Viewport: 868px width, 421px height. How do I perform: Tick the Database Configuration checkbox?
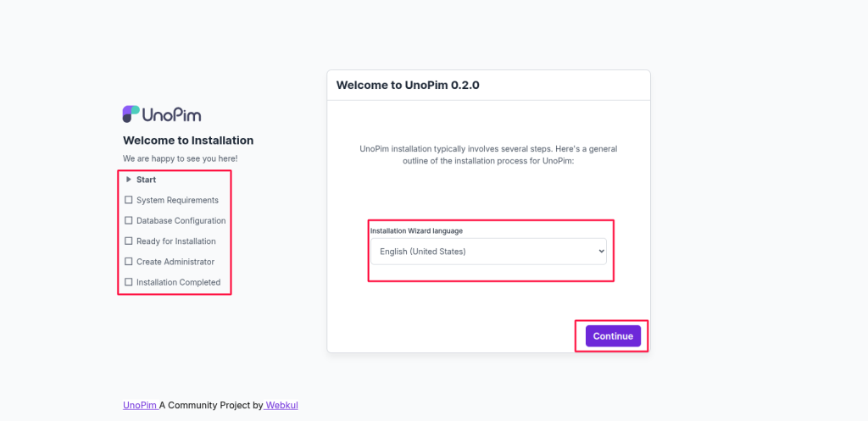click(129, 220)
